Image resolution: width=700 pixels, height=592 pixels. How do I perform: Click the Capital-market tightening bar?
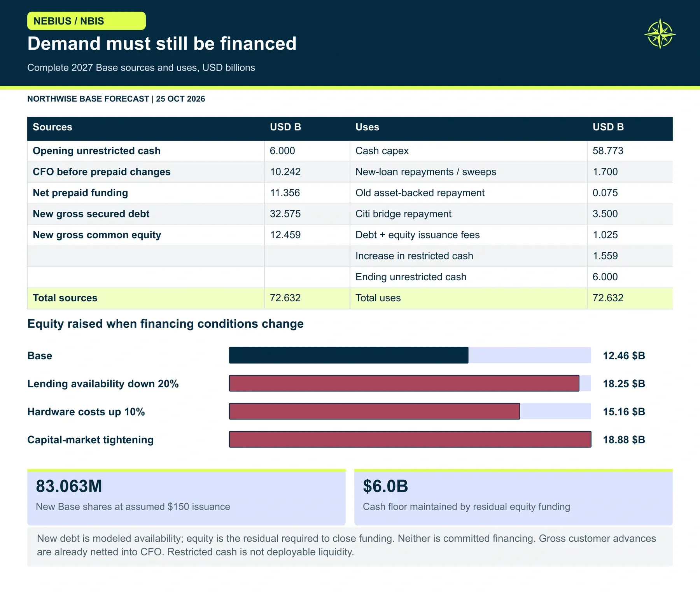pyautogui.click(x=410, y=439)
